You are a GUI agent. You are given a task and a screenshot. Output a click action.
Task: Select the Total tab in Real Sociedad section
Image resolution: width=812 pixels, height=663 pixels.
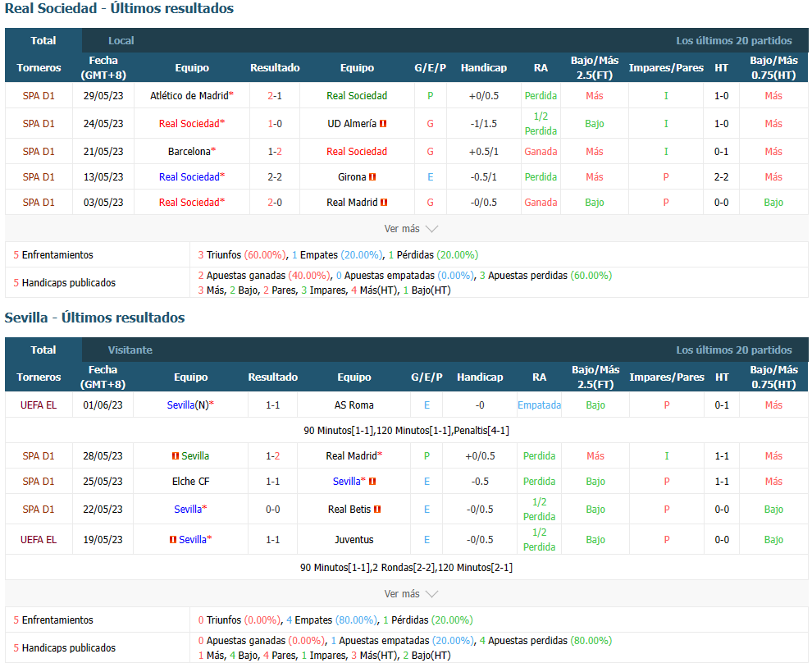coord(43,40)
